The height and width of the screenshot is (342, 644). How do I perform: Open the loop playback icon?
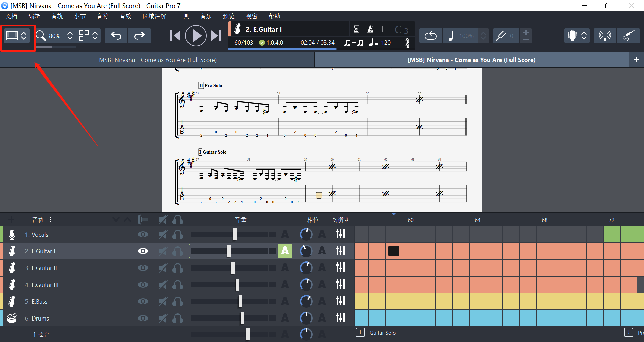click(x=430, y=35)
